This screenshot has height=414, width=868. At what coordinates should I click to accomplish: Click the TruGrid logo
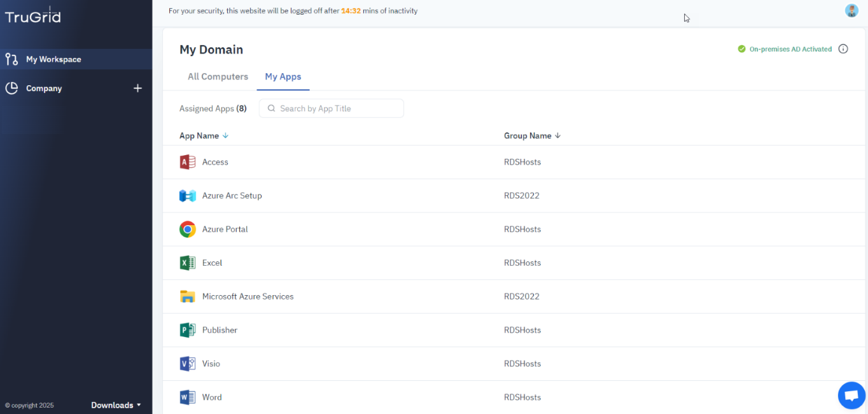click(33, 16)
